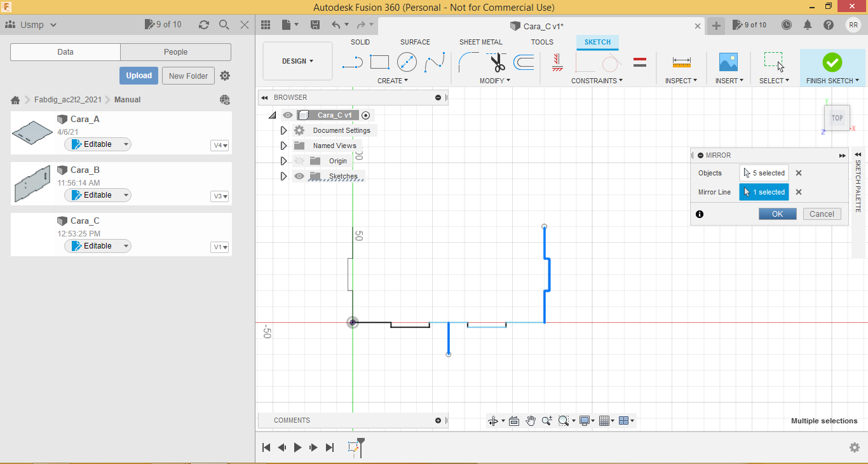This screenshot has width=868, height=464.
Task: Expand Document Settings tree node
Action: [283, 130]
